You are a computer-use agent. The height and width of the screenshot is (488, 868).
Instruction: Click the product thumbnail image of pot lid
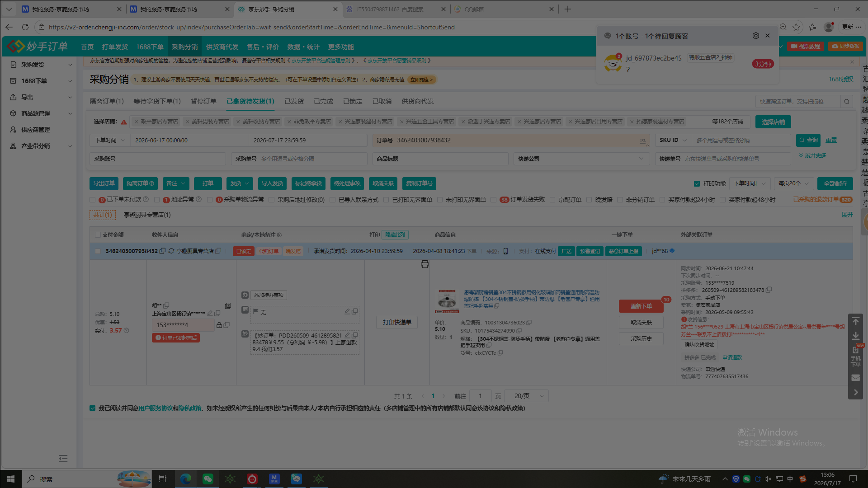[447, 301]
